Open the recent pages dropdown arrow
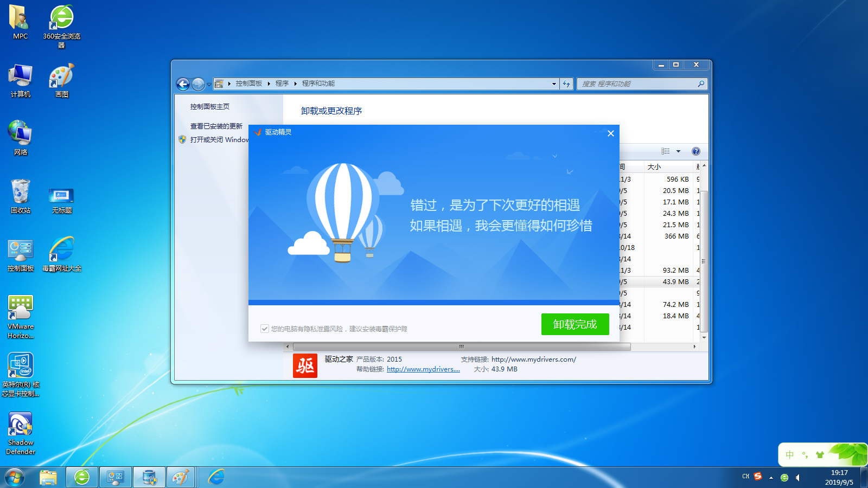Screen dimensions: 868x488 tap(209, 84)
